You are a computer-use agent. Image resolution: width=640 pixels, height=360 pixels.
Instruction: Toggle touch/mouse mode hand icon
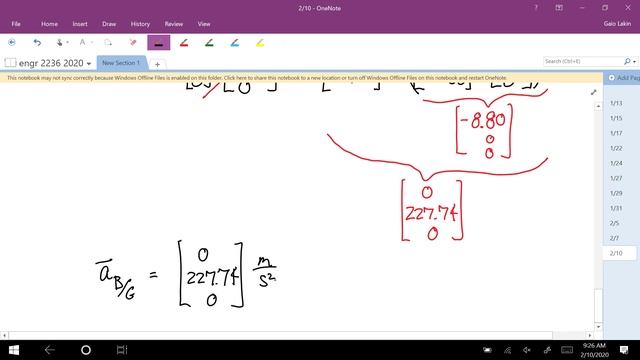[60, 42]
